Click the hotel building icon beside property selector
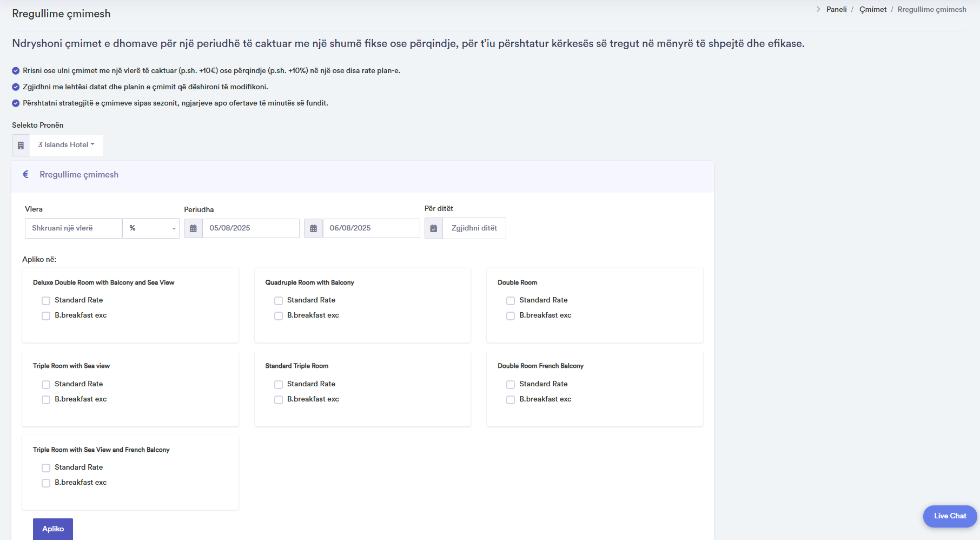Screen dimensions: 980x540 click(x=21, y=146)
